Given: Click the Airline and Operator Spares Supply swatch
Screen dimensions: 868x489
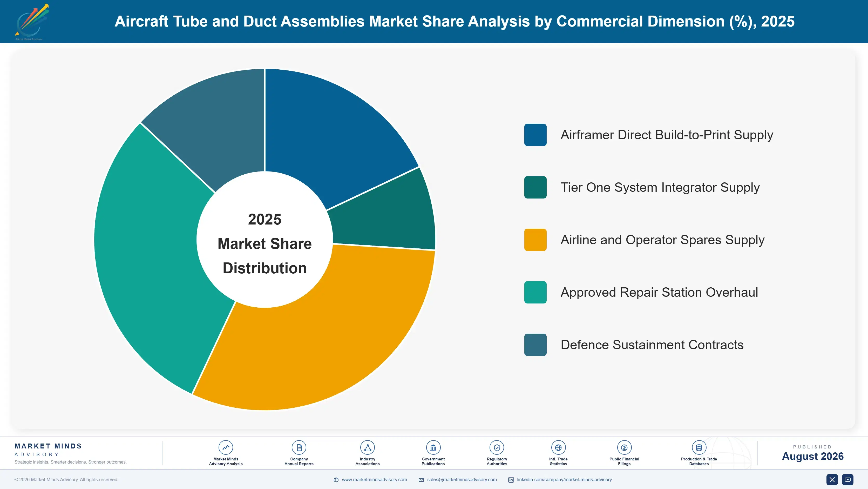Looking at the screenshot, I should (x=535, y=240).
